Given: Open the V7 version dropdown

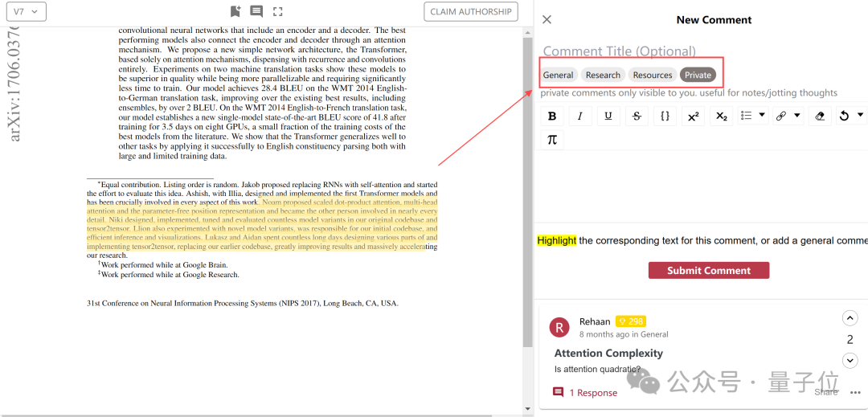Looking at the screenshot, I should click(x=26, y=11).
